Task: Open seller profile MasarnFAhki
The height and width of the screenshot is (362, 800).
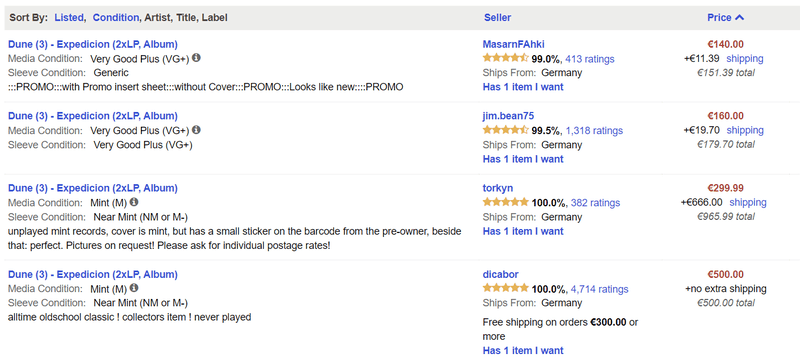Action: click(513, 44)
